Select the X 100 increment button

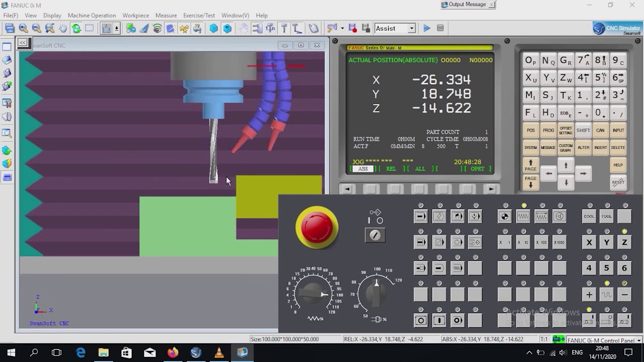[541, 242]
